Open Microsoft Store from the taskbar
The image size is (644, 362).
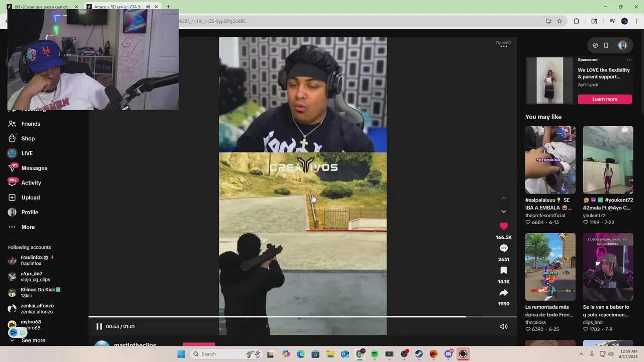(315, 354)
